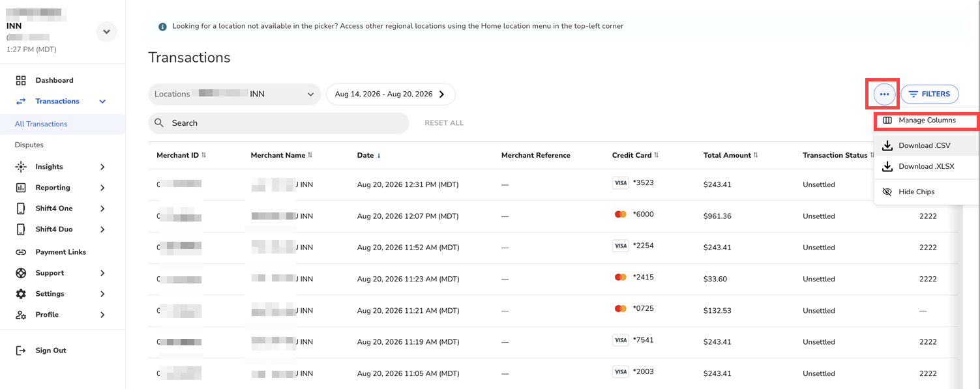Open the FILTERS button
The height and width of the screenshot is (389, 980).
(930, 94)
